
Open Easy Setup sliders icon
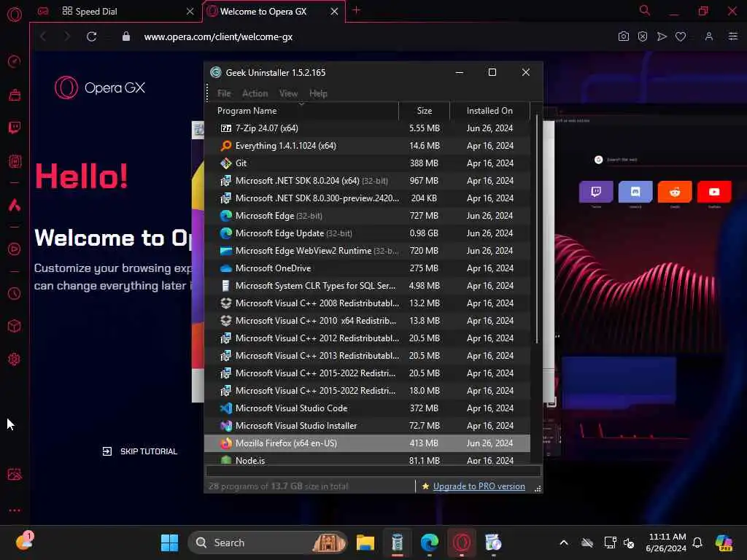[x=732, y=36]
